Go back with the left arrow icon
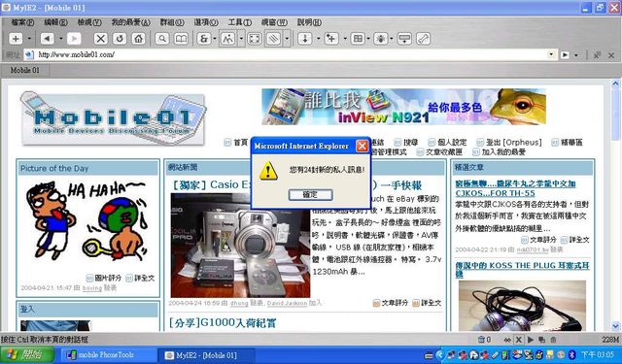Viewport: 622px width, 364px height. click(x=48, y=39)
